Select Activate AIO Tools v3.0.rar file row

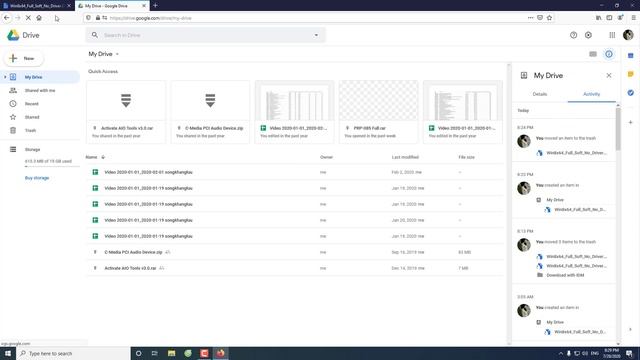tap(294, 268)
